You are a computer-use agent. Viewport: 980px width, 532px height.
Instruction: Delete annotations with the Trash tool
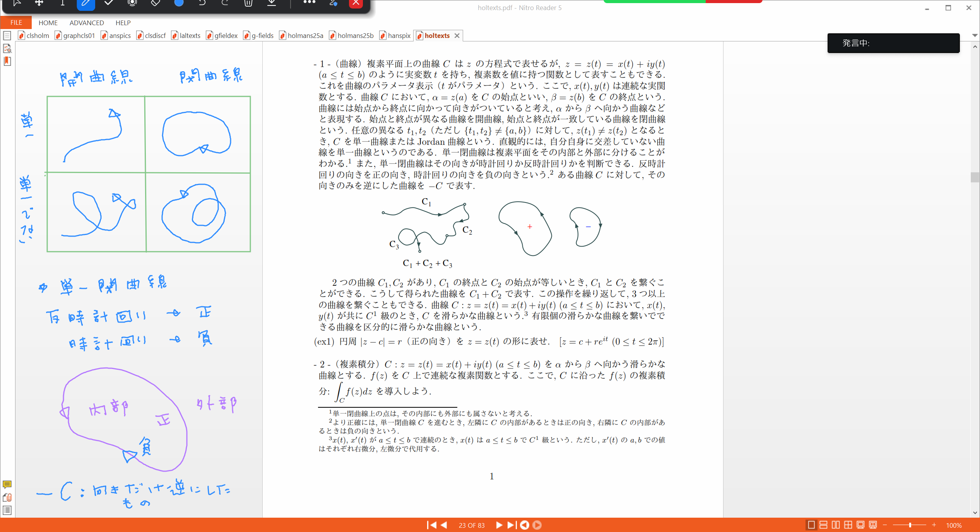[248, 4]
